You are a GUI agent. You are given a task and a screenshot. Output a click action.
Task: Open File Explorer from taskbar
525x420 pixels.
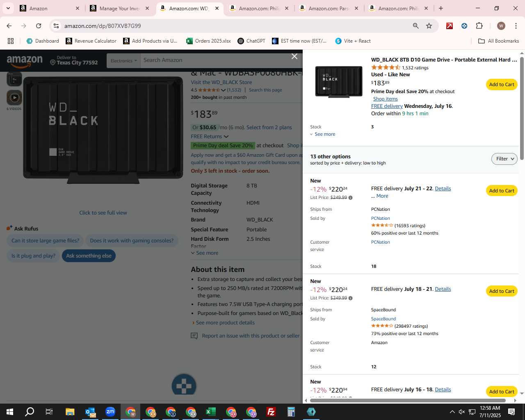pos(70,412)
